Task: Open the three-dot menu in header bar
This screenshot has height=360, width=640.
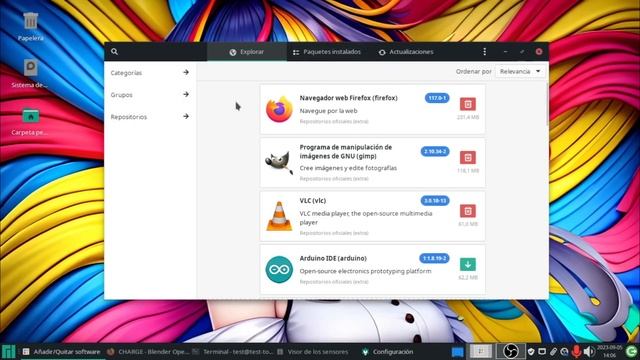Action: click(484, 52)
